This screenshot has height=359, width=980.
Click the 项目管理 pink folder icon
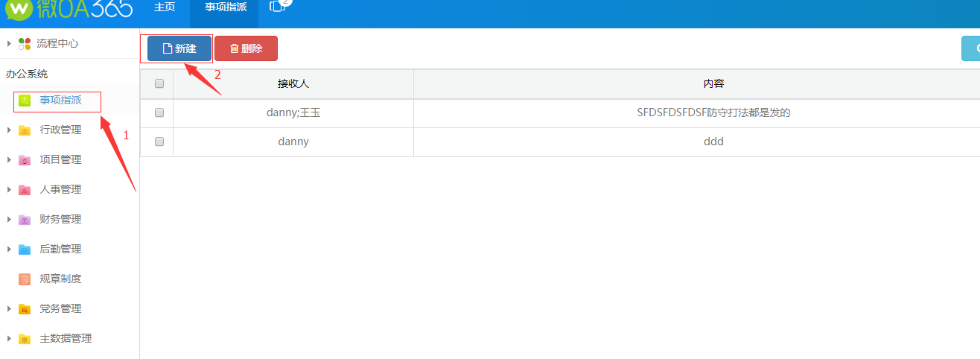(25, 160)
